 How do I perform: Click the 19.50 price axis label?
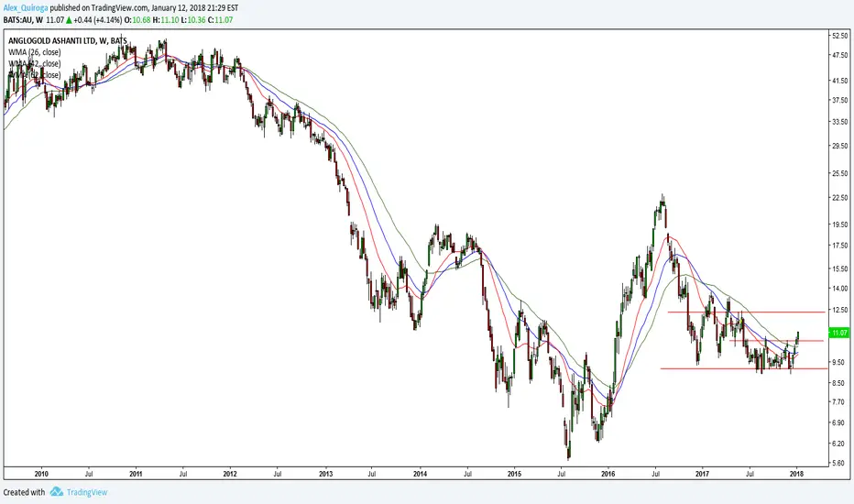[839, 224]
